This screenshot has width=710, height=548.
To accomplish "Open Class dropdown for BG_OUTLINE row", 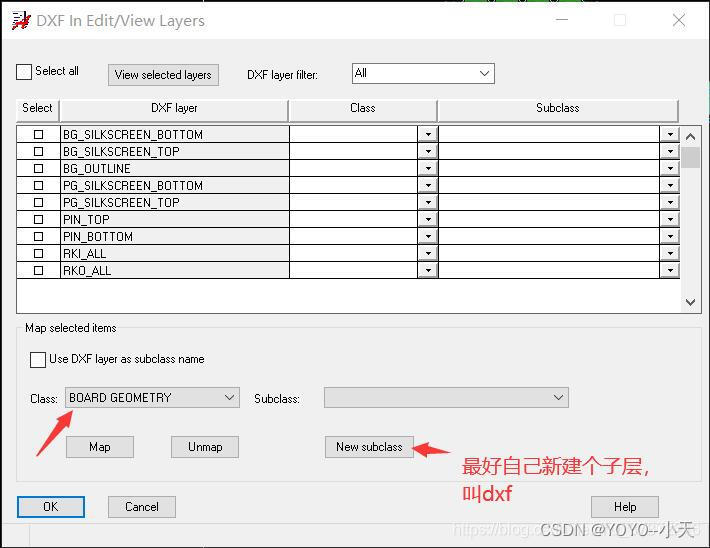I will coord(428,169).
